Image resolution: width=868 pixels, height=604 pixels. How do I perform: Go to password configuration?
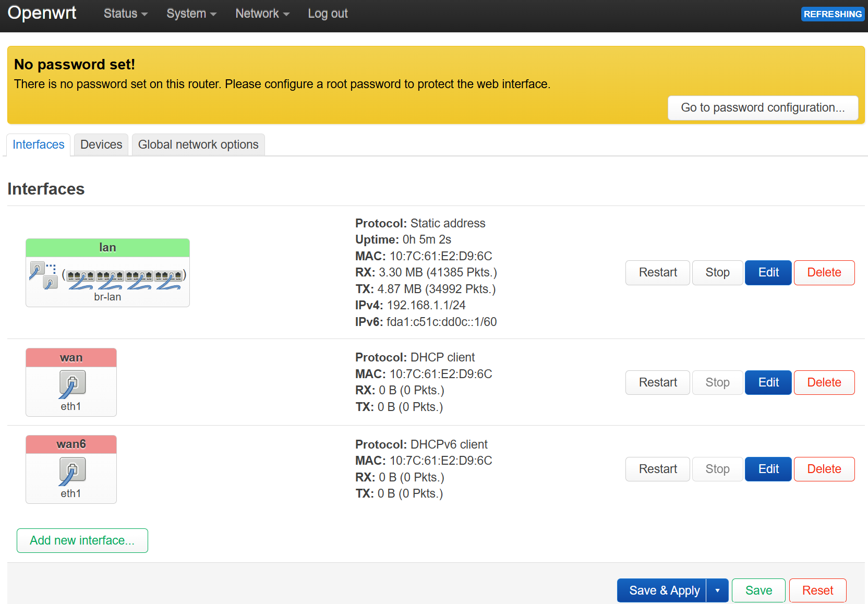click(762, 107)
